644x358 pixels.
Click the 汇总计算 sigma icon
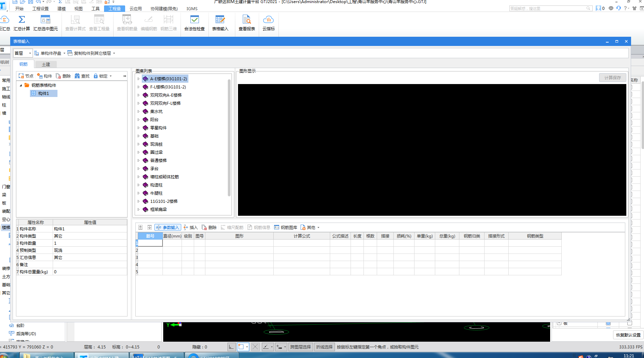coord(22,19)
